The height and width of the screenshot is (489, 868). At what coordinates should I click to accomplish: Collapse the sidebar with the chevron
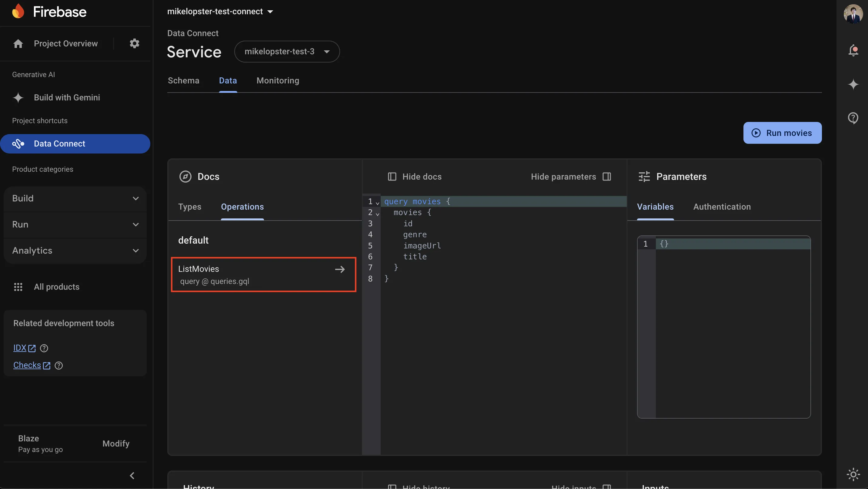pyautogui.click(x=132, y=476)
